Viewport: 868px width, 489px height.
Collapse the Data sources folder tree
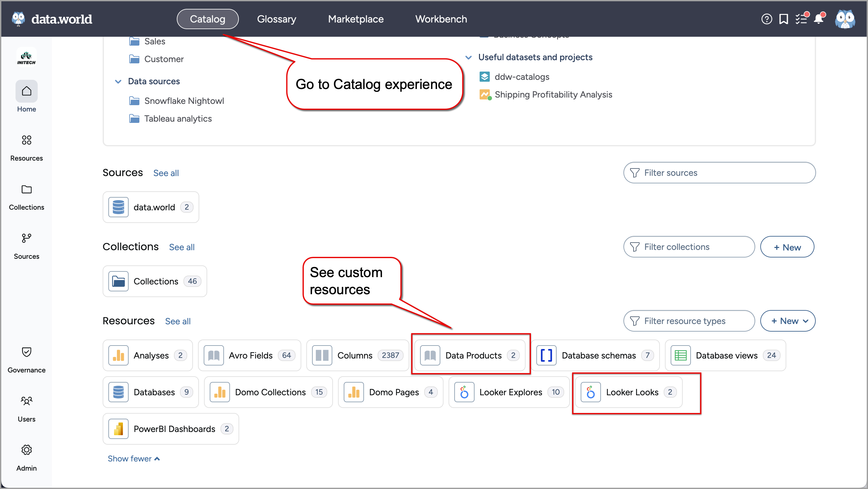(118, 81)
